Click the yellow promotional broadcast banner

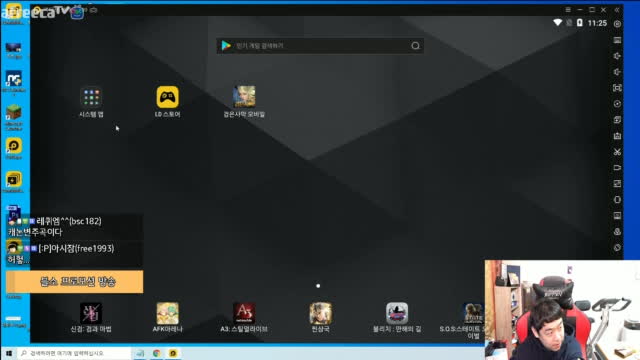(75, 282)
